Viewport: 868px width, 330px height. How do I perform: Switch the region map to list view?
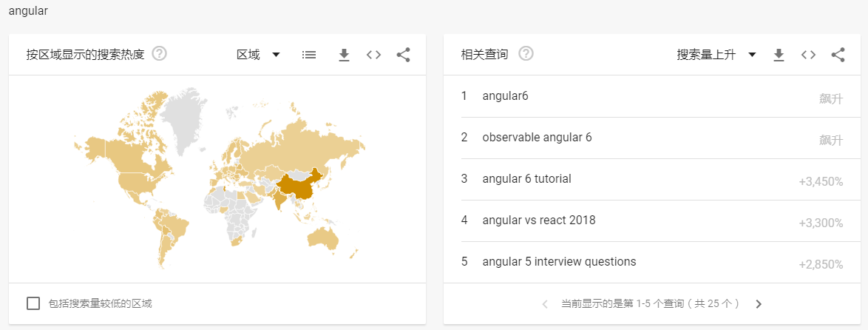309,54
